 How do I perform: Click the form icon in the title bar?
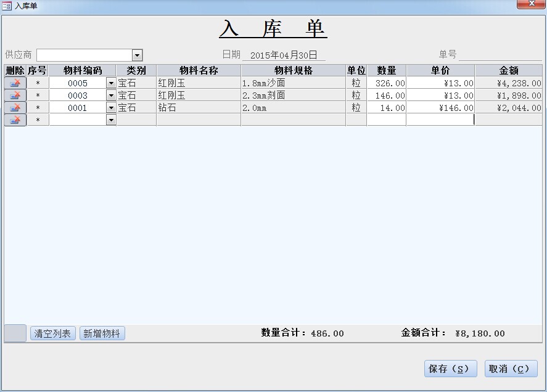click(7, 6)
